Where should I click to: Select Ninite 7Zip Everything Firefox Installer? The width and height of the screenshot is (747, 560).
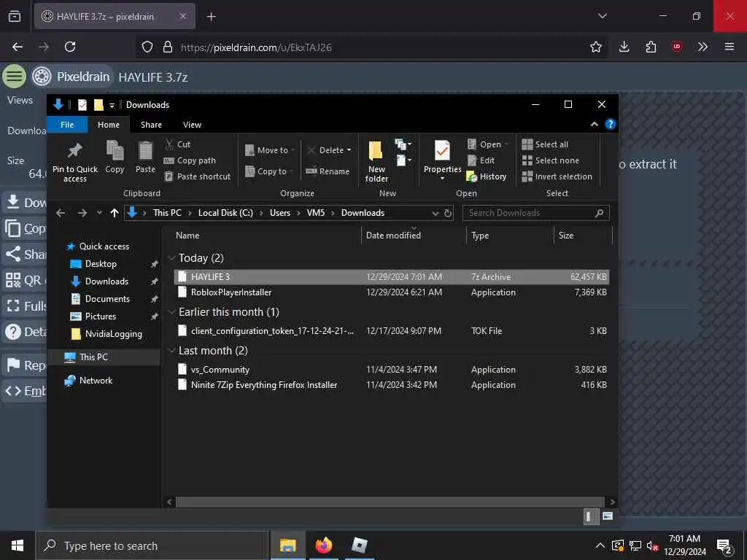[391, 385]
